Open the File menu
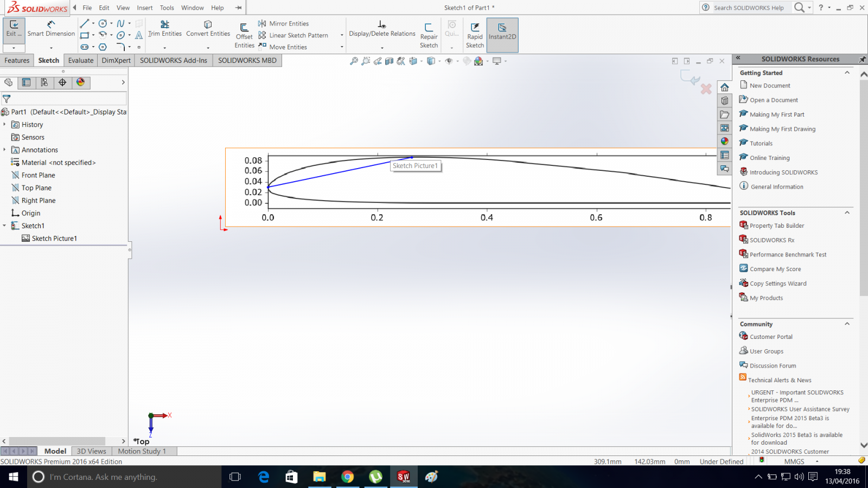This screenshot has height=488, width=868. (87, 8)
